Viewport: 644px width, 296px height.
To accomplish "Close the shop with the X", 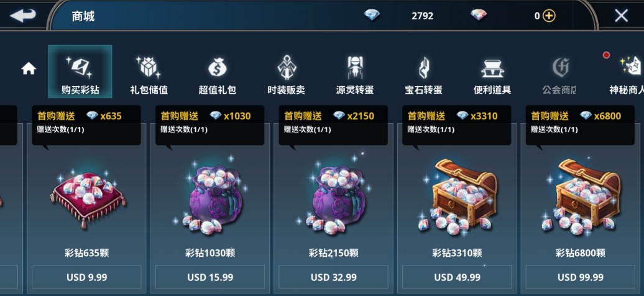I will point(621,16).
